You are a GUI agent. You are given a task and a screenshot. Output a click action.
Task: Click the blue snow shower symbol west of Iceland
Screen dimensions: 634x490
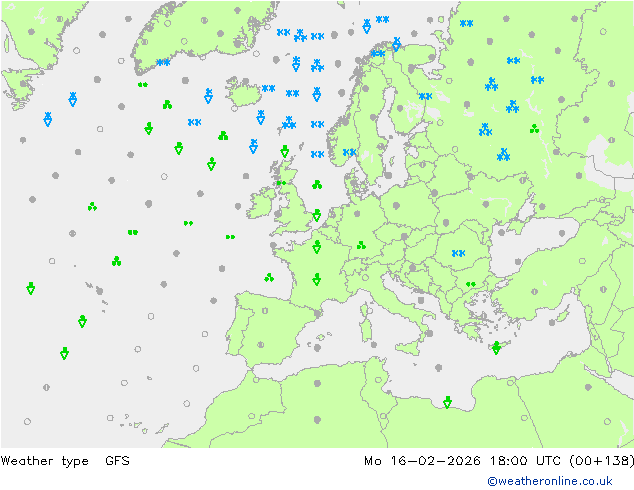(x=208, y=96)
